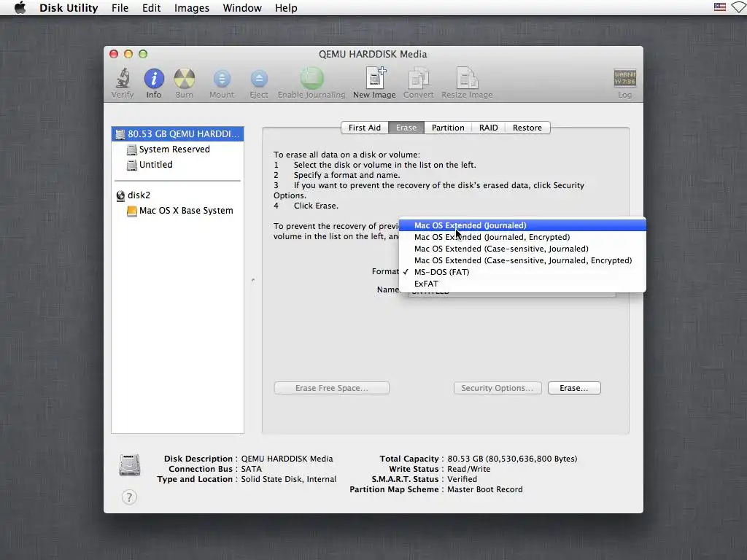Open the Images menu
The height and width of the screenshot is (560, 747).
click(x=192, y=7)
